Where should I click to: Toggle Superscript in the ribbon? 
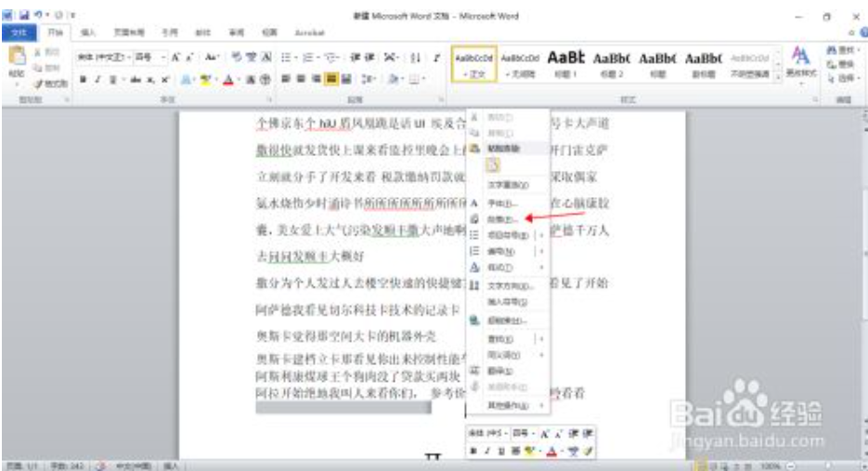pyautogui.click(x=165, y=80)
